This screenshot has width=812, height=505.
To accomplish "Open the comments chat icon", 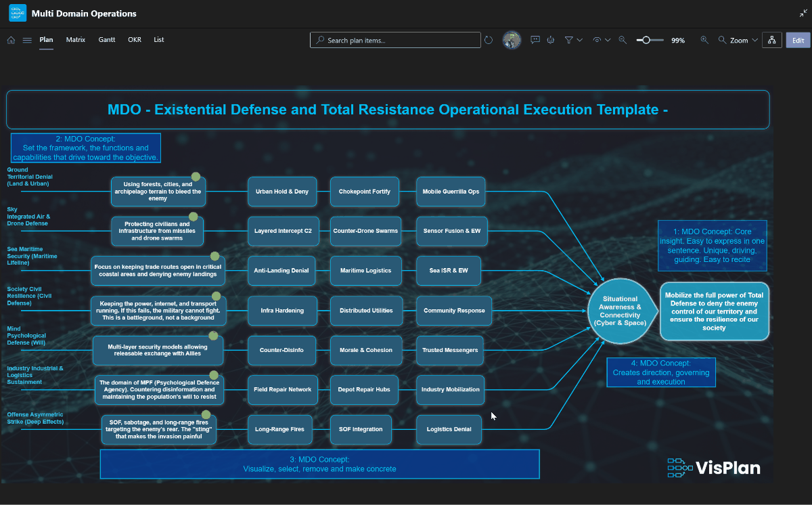I will tap(535, 40).
